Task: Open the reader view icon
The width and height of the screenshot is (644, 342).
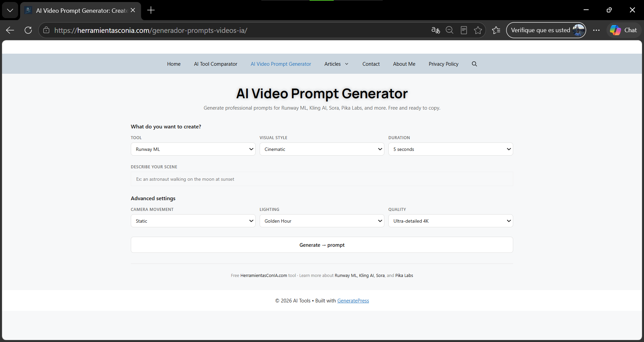Action: [x=464, y=30]
